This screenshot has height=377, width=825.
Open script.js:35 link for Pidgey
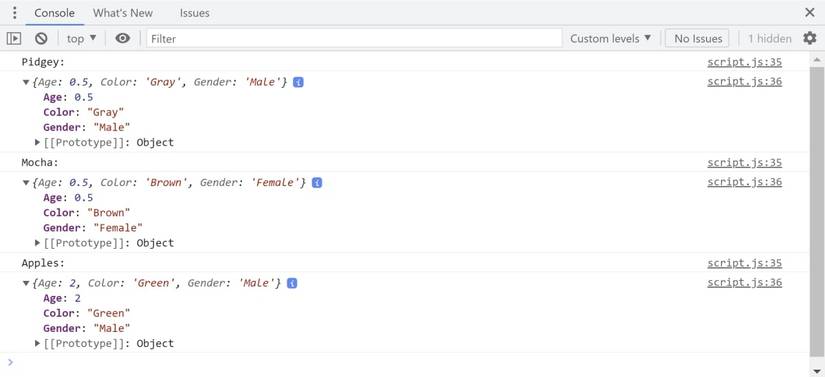(x=744, y=62)
